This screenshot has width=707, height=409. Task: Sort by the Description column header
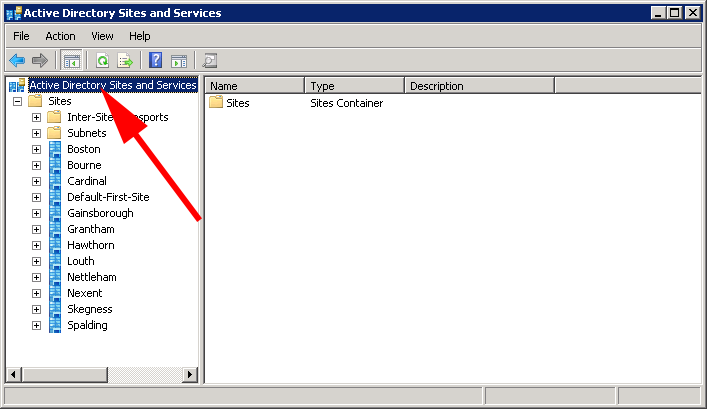[x=480, y=86]
